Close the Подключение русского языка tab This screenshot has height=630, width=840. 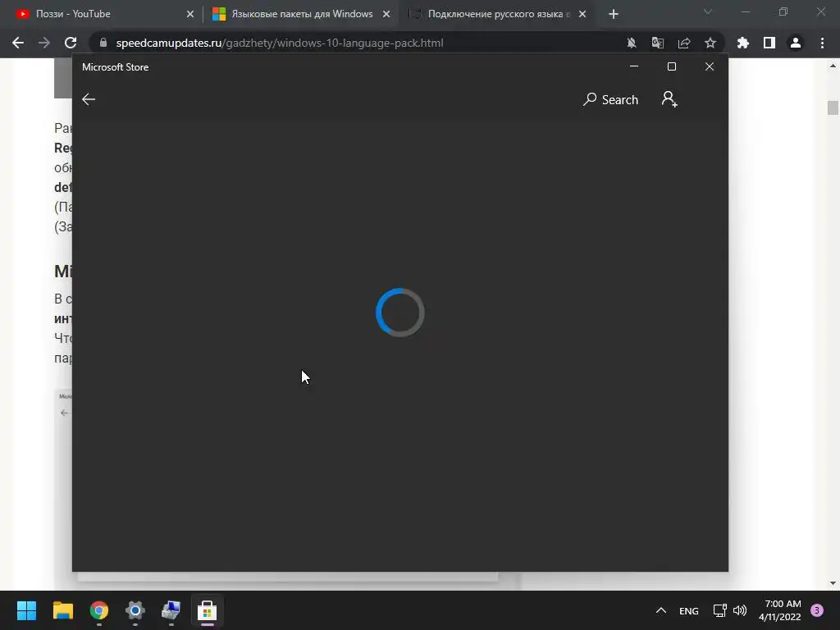pos(582,14)
